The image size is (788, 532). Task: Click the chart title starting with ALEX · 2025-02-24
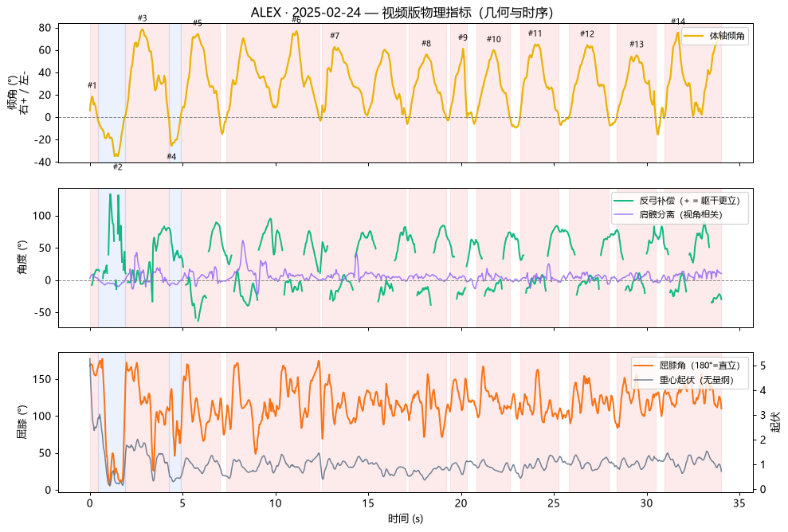[x=402, y=12]
